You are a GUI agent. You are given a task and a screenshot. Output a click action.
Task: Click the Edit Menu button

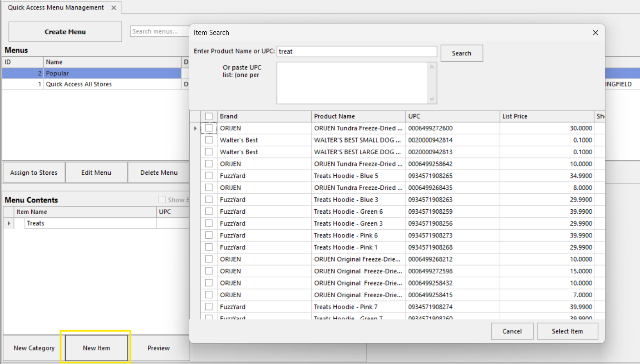pos(96,172)
